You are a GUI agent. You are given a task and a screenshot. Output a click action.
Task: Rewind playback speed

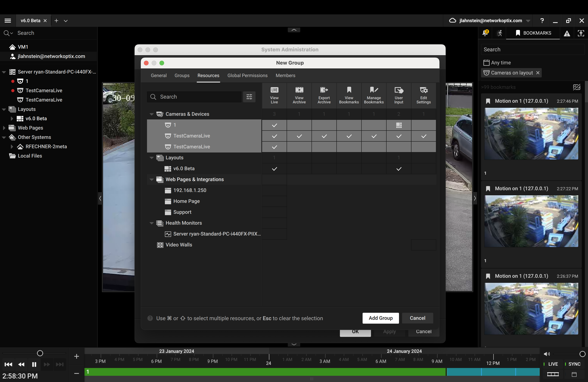22,364
